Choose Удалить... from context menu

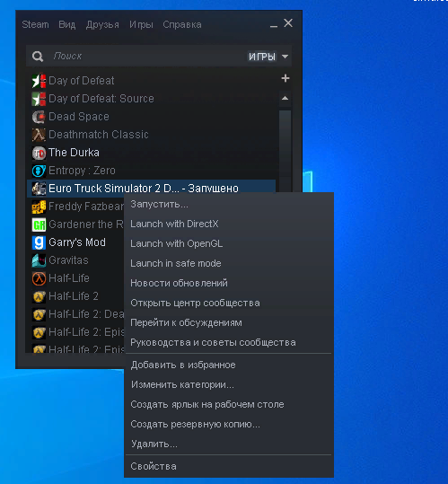click(229, 444)
